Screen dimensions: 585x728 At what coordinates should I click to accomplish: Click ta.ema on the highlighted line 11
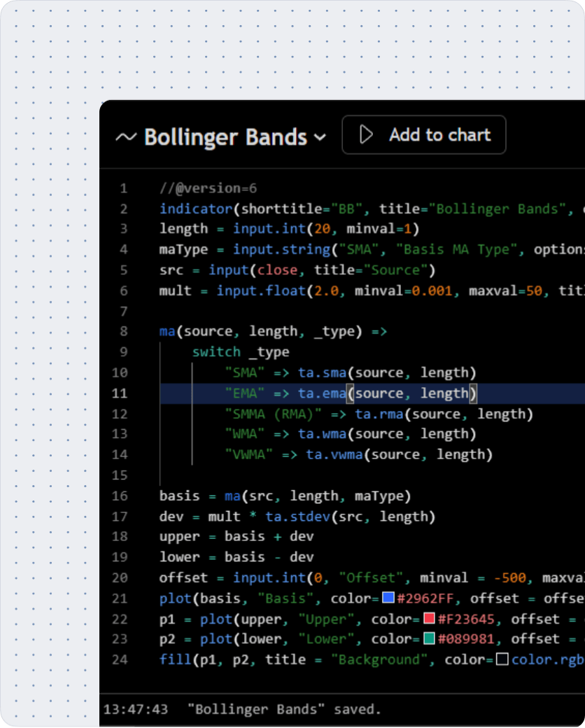(x=322, y=393)
